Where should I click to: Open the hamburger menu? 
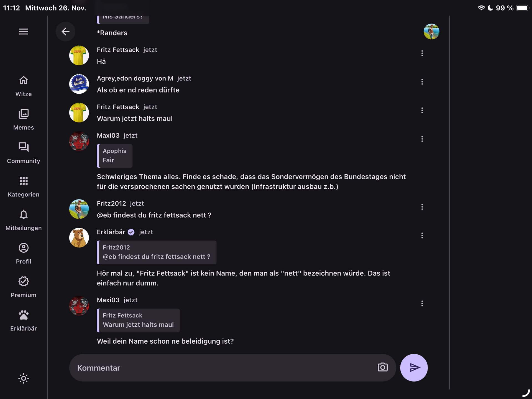point(24,32)
